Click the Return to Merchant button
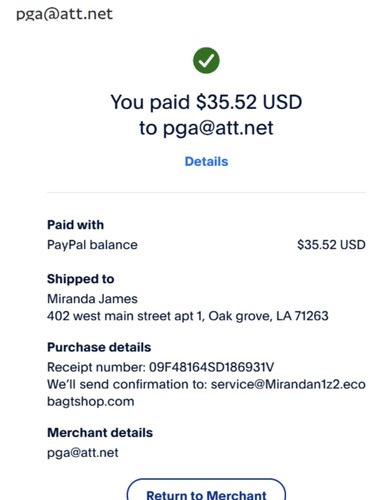 (206, 490)
